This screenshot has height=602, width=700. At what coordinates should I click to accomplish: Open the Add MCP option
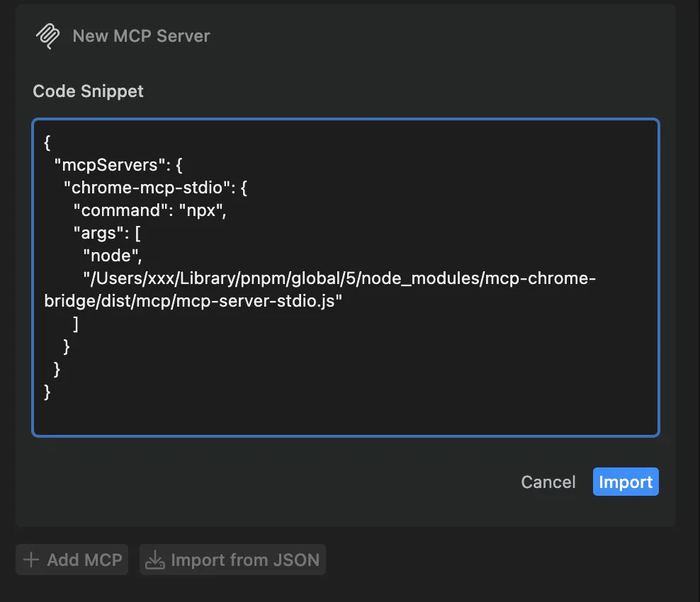tap(72, 560)
